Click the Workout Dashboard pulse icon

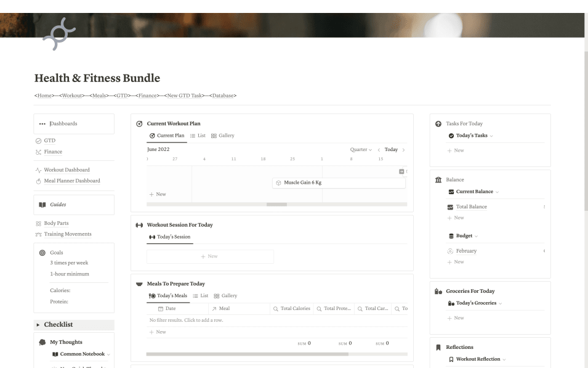(x=38, y=170)
